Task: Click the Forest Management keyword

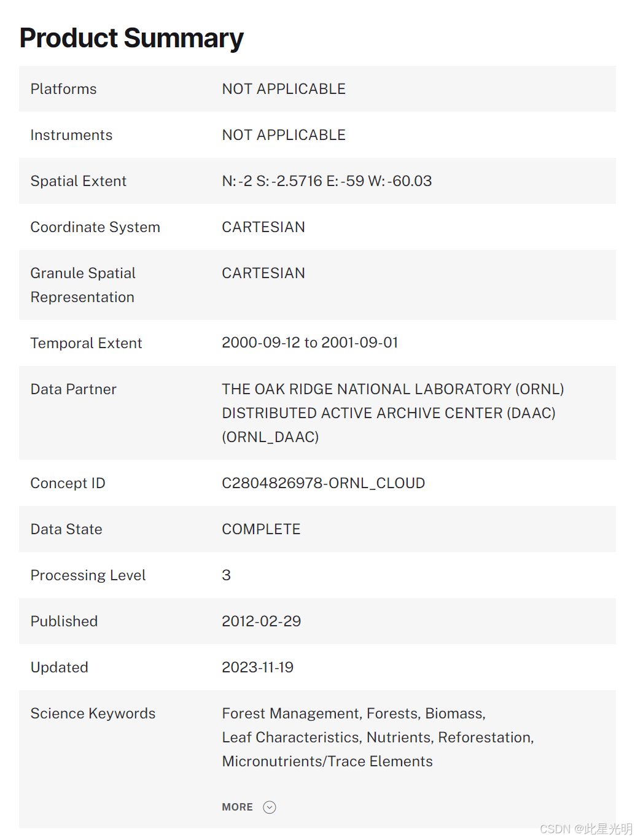Action: click(290, 714)
